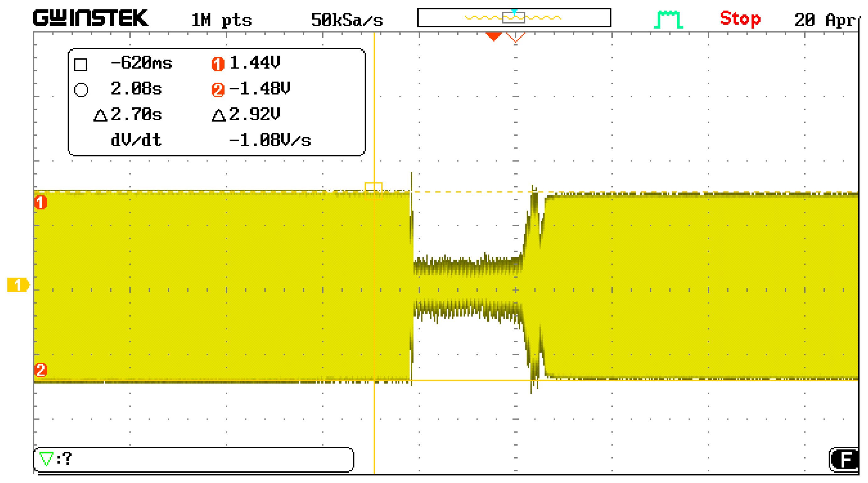Image resolution: width=868 pixels, height=483 pixels.
Task: Click the delta 2.70s time readout
Action: click(128, 115)
